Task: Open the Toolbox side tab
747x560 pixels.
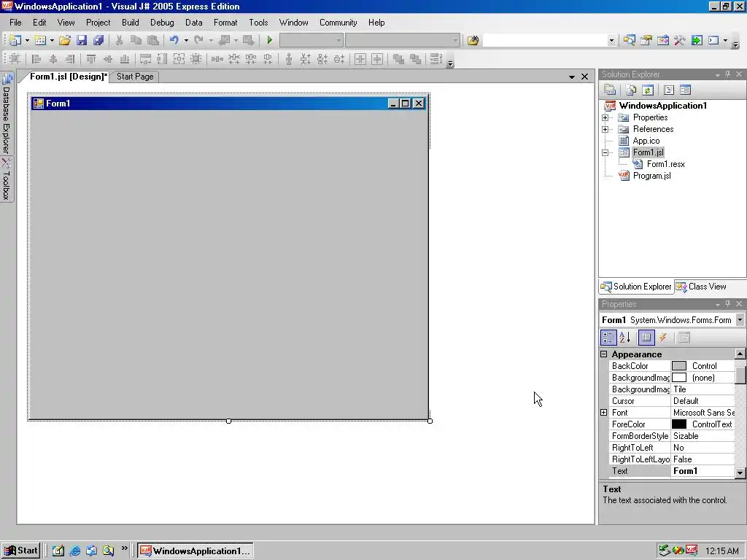Action: 6,180
